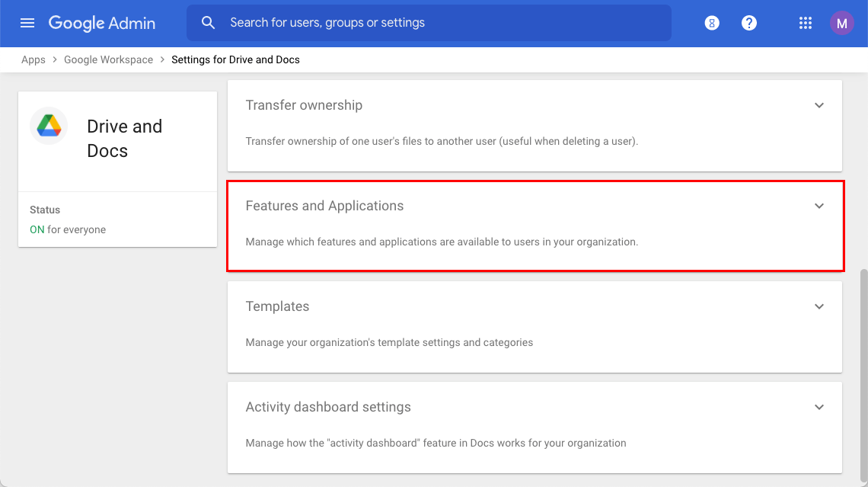Click the Drive and Docs title card
This screenshot has height=487, width=868.
(x=124, y=138)
